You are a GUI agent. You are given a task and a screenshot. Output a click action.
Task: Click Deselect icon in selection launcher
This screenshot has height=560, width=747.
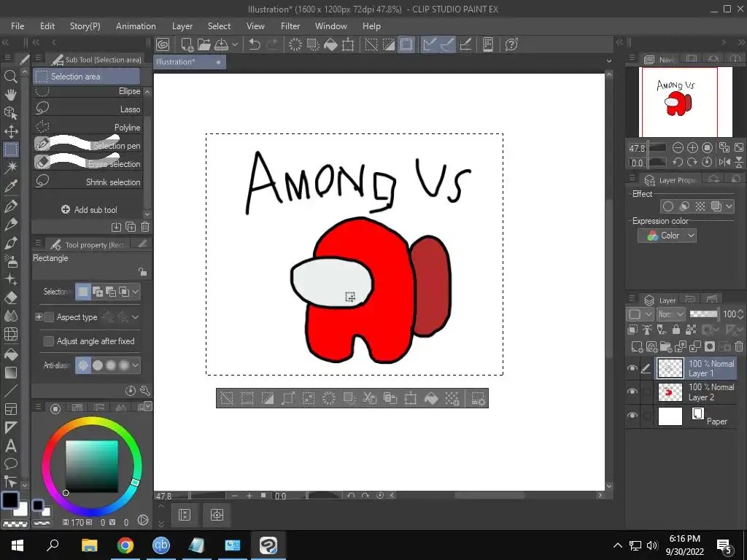click(227, 398)
